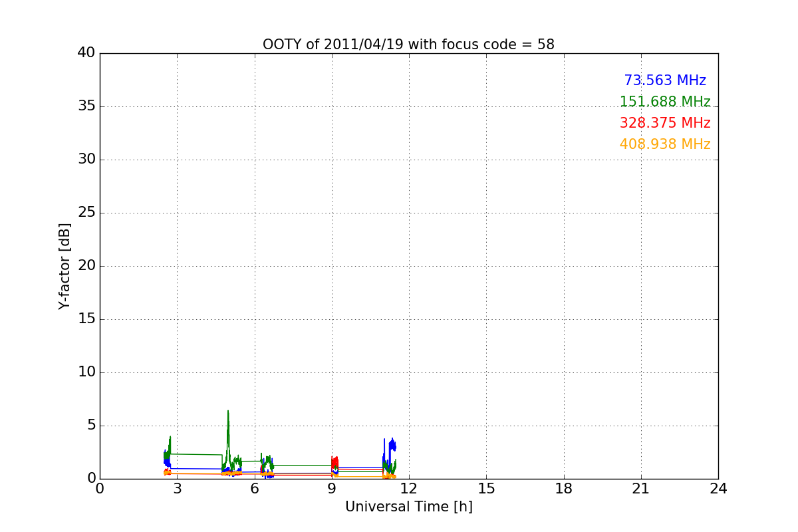Click the y-axis tick label 10
798x532 pixels.
[x=86, y=372]
